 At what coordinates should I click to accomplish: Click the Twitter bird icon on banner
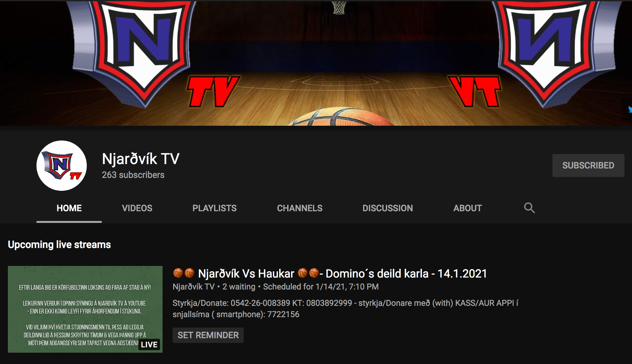coord(630,109)
